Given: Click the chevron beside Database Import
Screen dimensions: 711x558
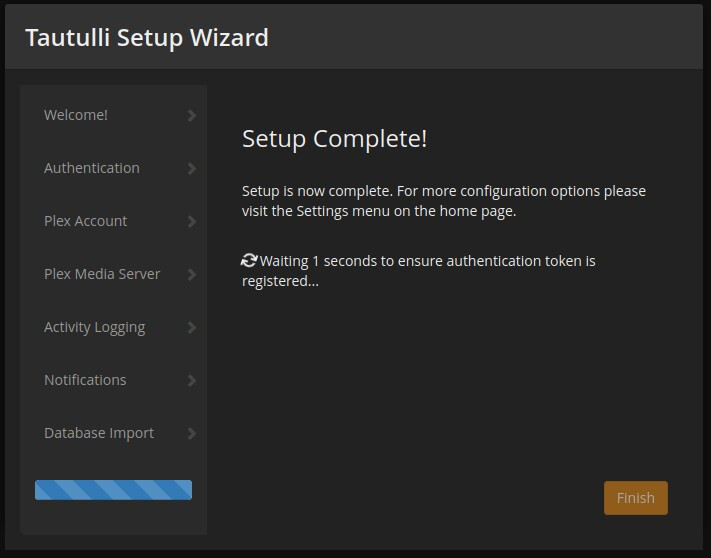Looking at the screenshot, I should pos(192,434).
